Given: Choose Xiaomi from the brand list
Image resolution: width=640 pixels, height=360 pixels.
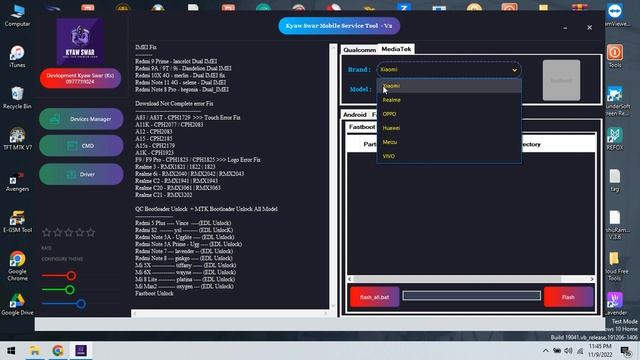Looking at the screenshot, I should (449, 86).
